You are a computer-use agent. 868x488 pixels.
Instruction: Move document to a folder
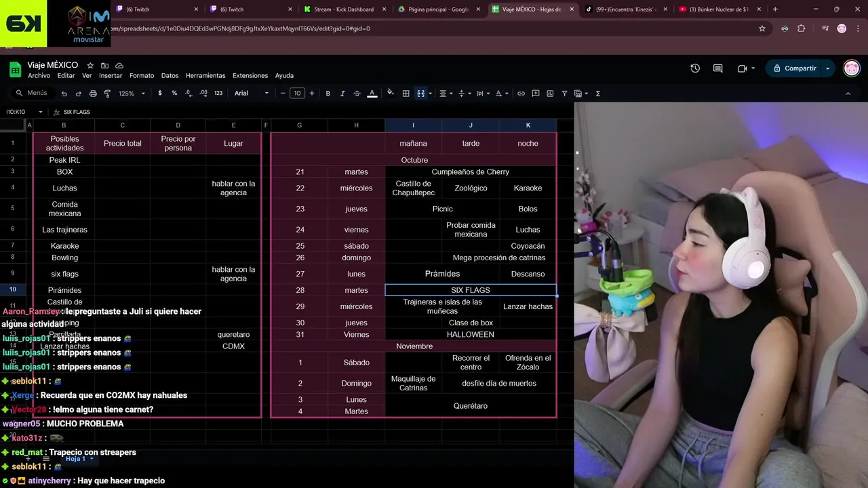point(104,66)
